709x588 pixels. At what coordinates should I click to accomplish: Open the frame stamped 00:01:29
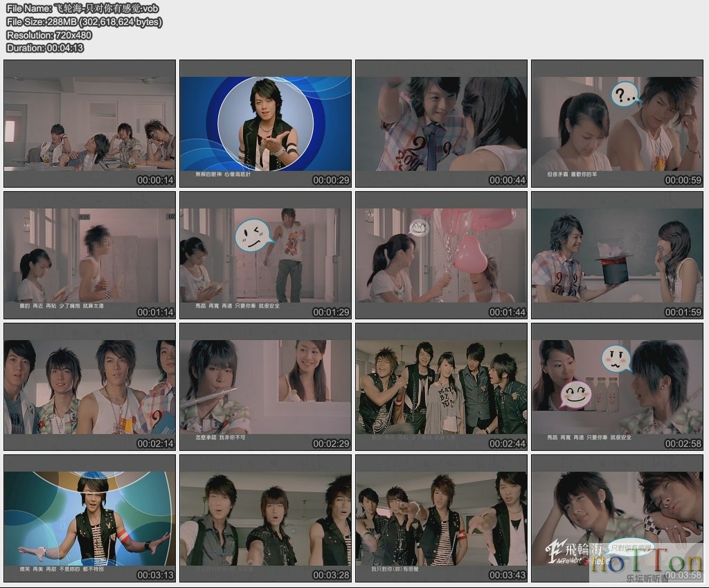pos(265,255)
